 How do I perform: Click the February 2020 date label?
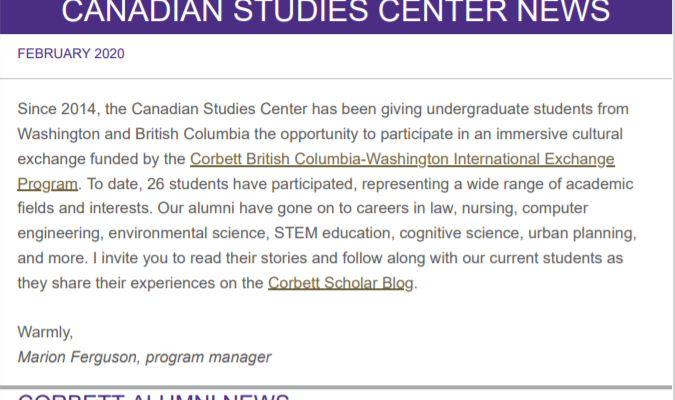[x=71, y=54]
